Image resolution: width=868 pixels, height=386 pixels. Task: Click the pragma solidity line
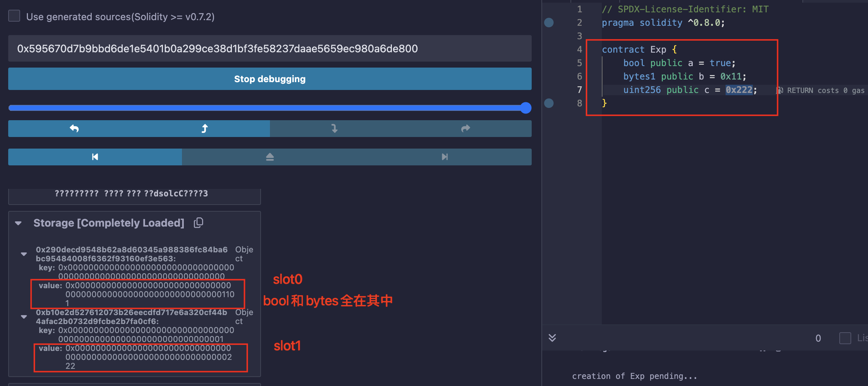click(x=663, y=22)
